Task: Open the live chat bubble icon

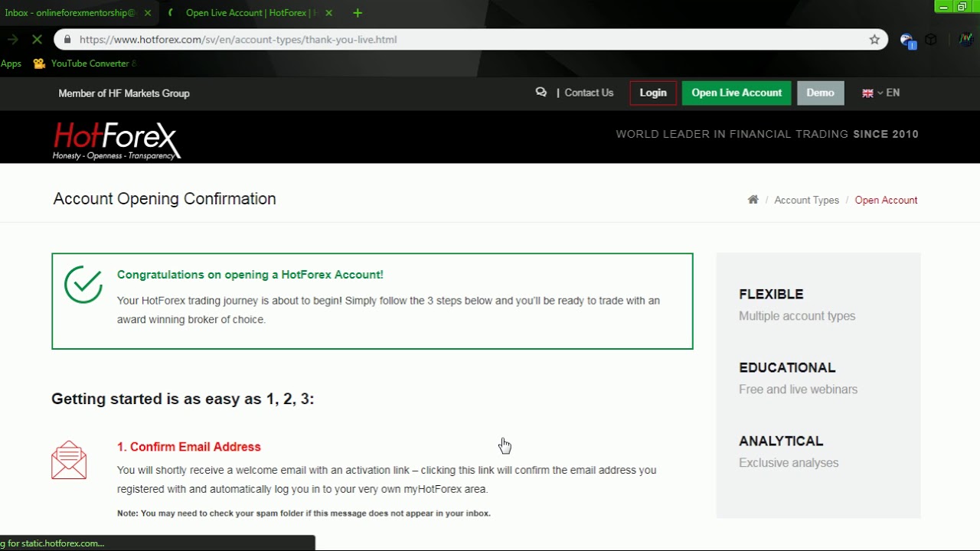Action: pyautogui.click(x=541, y=93)
